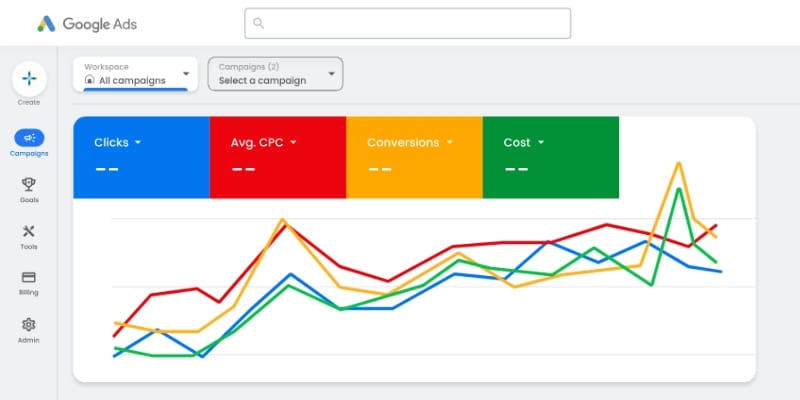Viewport: 800px width, 400px height.
Task: Open Billing from the credit card icon
Action: [28, 277]
